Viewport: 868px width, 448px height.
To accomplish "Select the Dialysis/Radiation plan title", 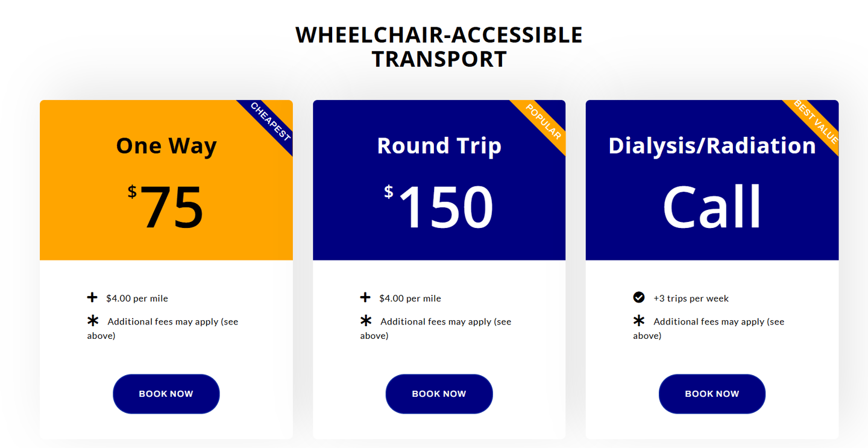I will (712, 146).
